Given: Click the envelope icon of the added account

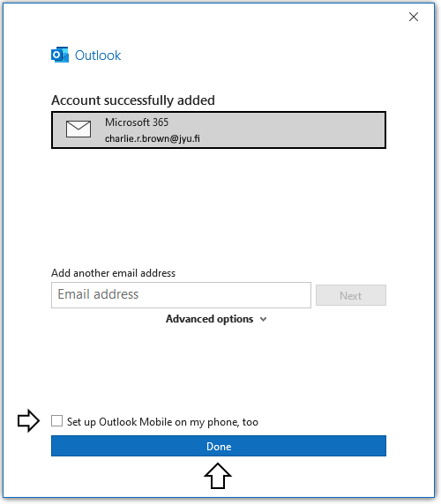Looking at the screenshot, I should [x=78, y=130].
